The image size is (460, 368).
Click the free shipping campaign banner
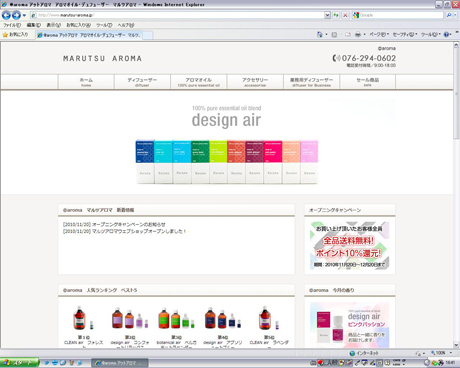[350, 245]
